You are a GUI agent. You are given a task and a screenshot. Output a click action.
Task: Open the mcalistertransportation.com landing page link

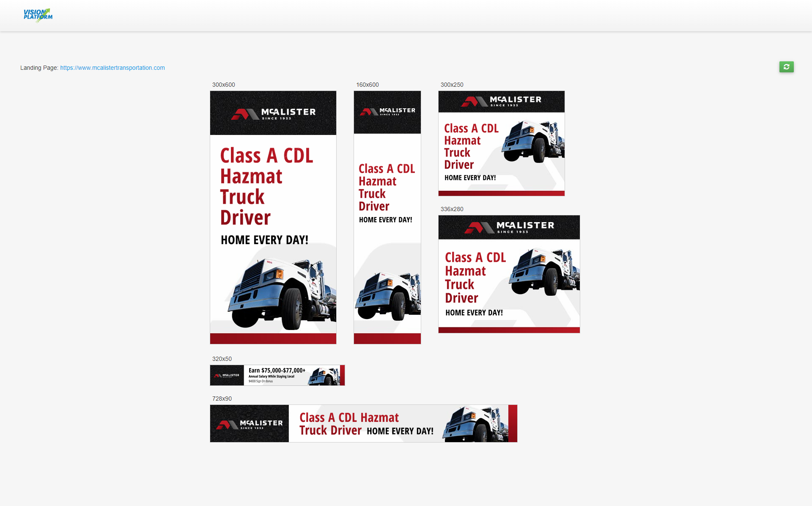pos(112,68)
